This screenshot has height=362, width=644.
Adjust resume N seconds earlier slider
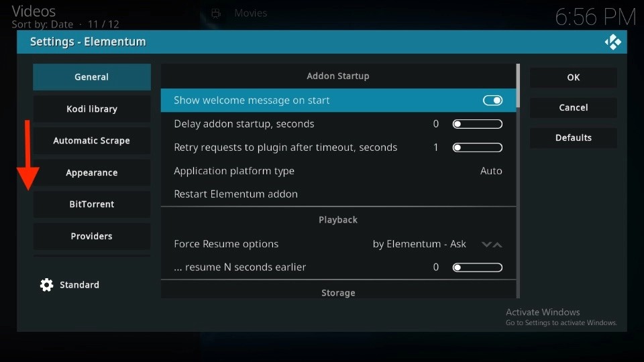click(x=477, y=267)
